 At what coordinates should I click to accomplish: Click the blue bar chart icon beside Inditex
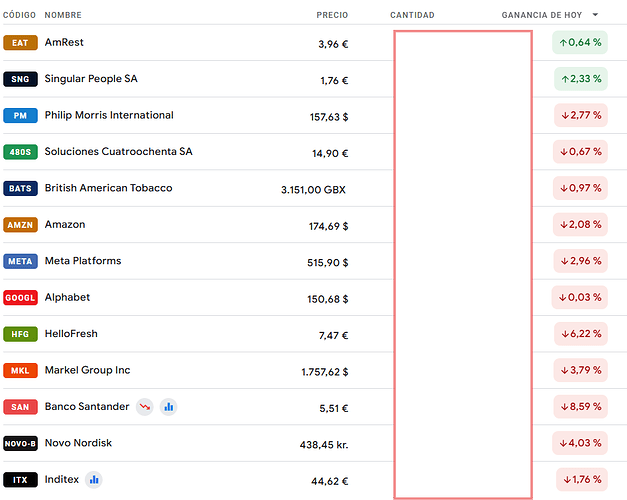tap(94, 479)
